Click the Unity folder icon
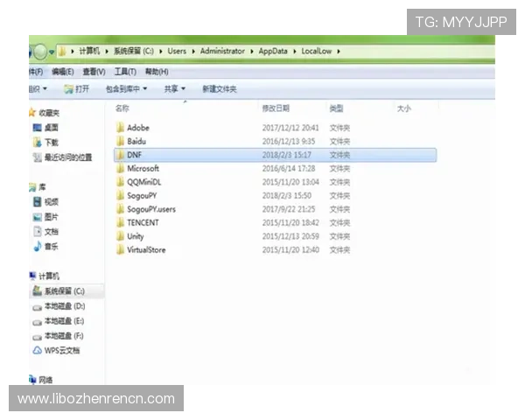The image size is (525, 420). [x=120, y=236]
